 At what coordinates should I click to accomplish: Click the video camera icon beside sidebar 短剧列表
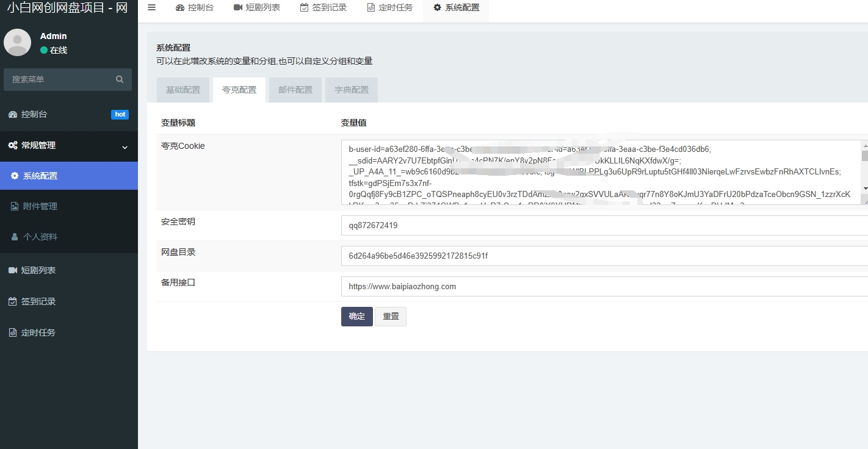[x=12, y=270]
